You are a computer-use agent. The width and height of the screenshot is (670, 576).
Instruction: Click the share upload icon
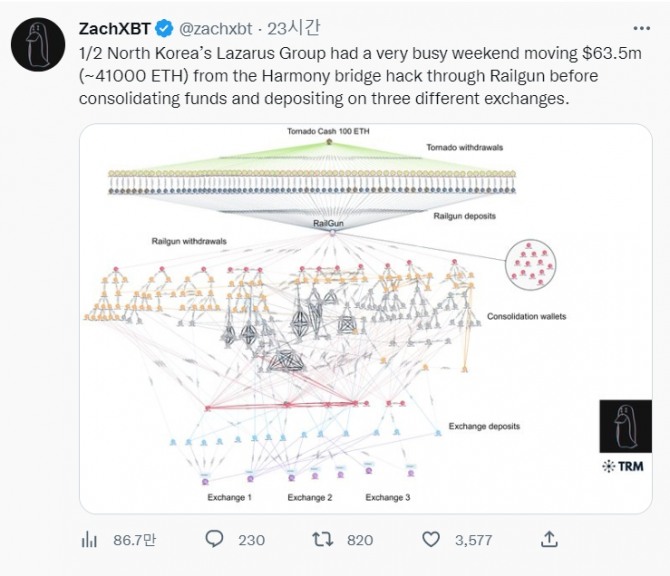click(x=548, y=539)
